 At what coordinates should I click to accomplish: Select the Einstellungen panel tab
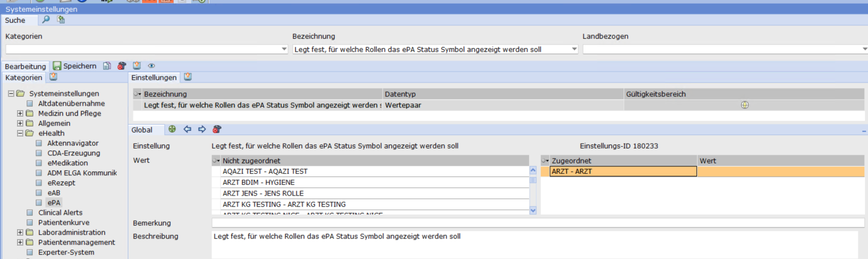(x=154, y=77)
